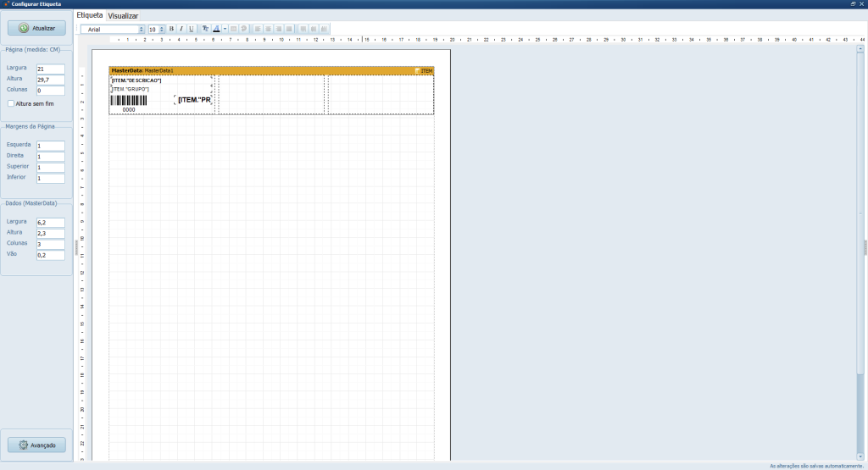
Task: Select the Etiqueta tab
Action: [90, 15]
